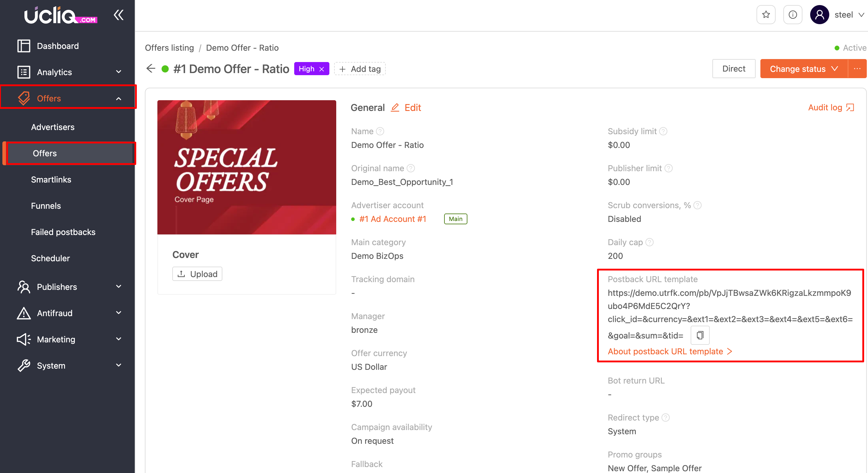The width and height of the screenshot is (868, 473).
Task: Open the Smartlinks submenu item
Action: [x=51, y=179]
